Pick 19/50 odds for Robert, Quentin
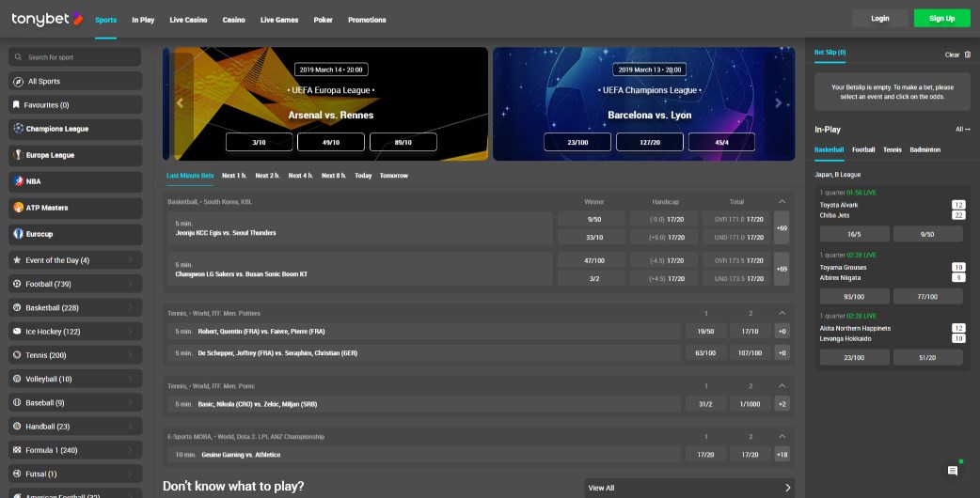 705,332
